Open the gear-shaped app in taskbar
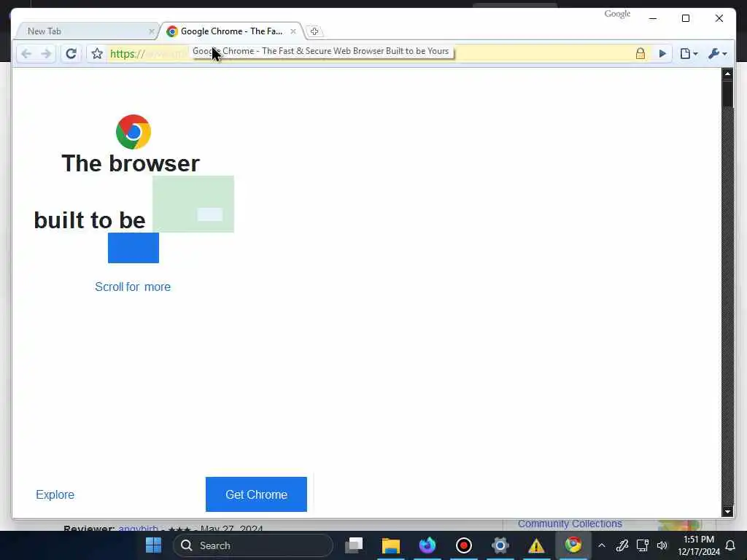Screen dimensions: 747x560 [500, 545]
